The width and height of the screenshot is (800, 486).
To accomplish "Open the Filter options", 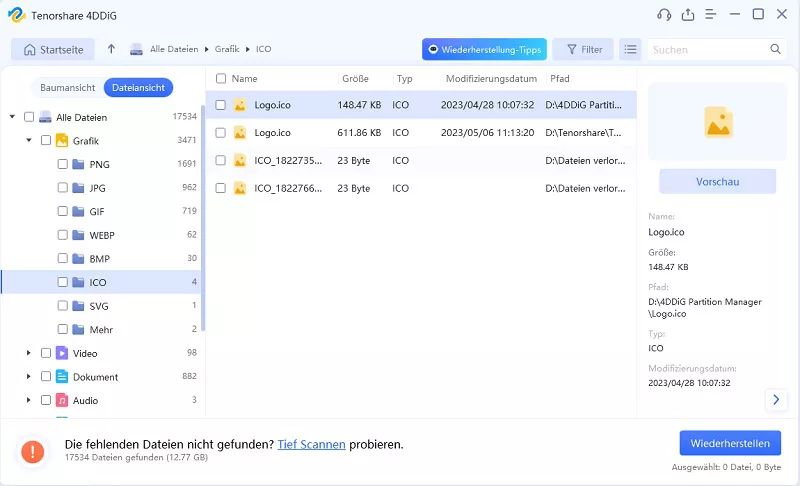I will (583, 49).
